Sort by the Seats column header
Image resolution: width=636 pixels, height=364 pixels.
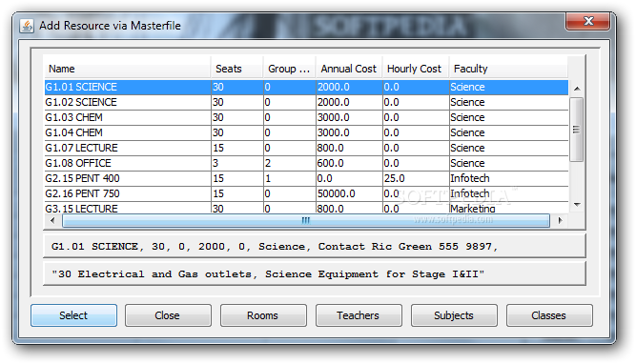[236, 69]
